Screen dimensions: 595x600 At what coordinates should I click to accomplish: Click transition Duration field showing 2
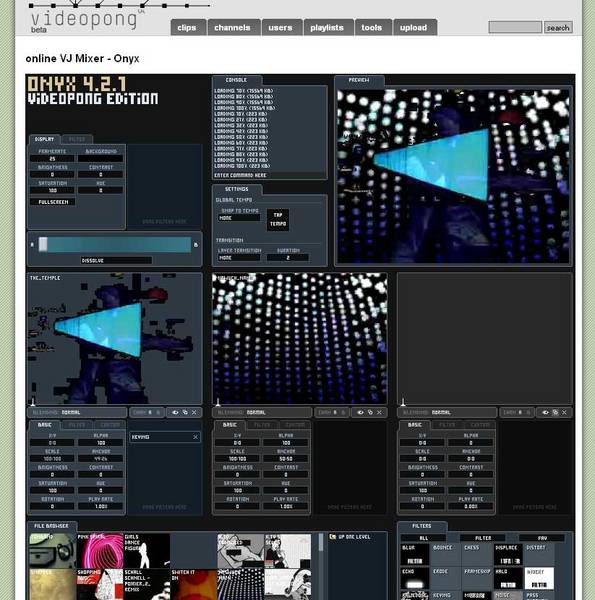288,258
